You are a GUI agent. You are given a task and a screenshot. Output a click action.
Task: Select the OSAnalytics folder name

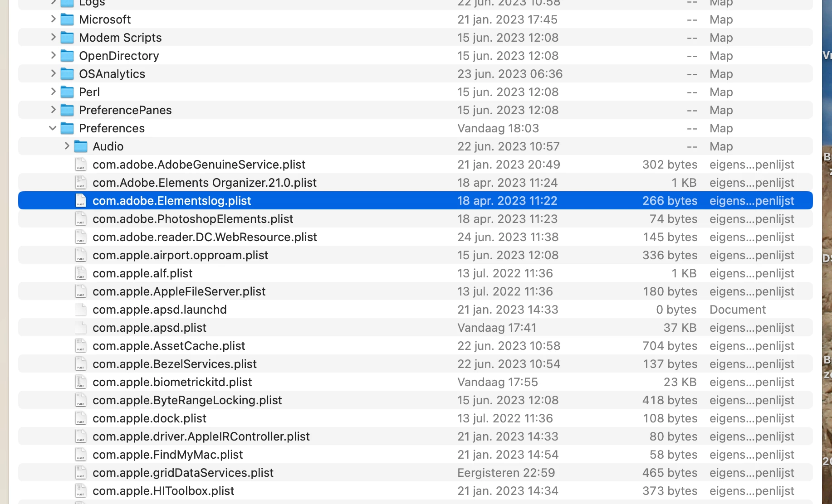tap(112, 74)
